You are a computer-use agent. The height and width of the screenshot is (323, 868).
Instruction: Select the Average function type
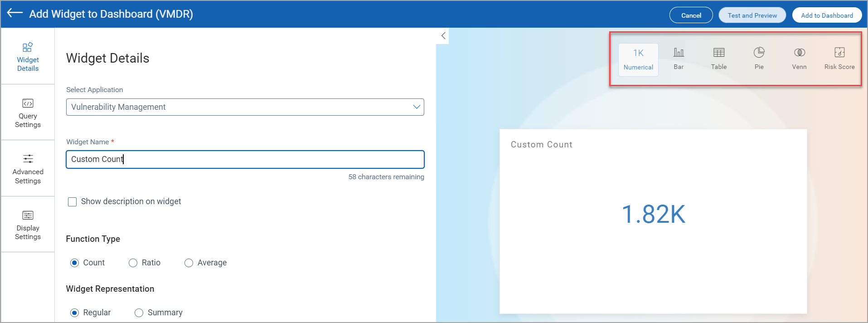[x=189, y=263]
